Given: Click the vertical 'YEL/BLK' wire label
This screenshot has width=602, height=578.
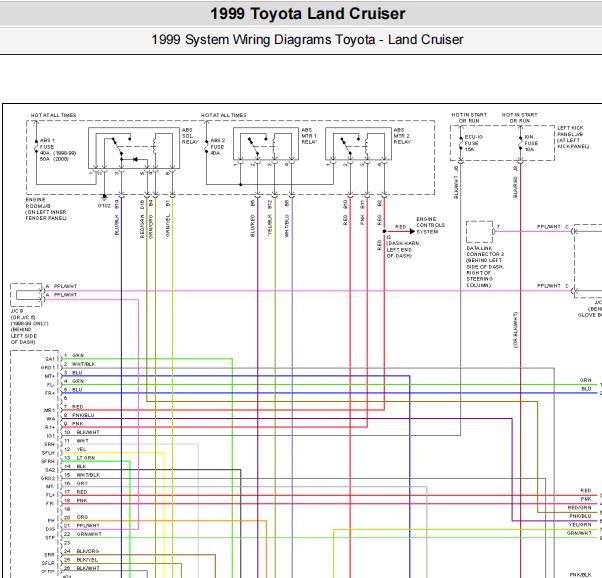Looking at the screenshot, I should [x=270, y=225].
